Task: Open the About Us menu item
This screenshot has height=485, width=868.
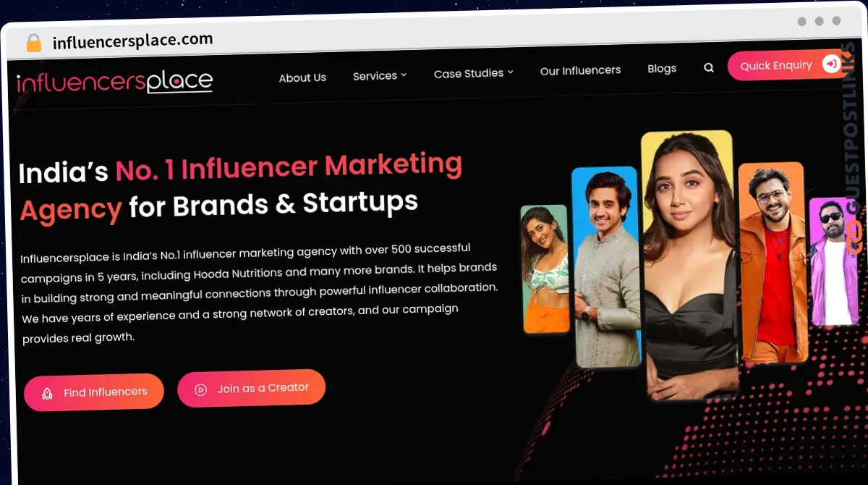Action: click(x=302, y=77)
